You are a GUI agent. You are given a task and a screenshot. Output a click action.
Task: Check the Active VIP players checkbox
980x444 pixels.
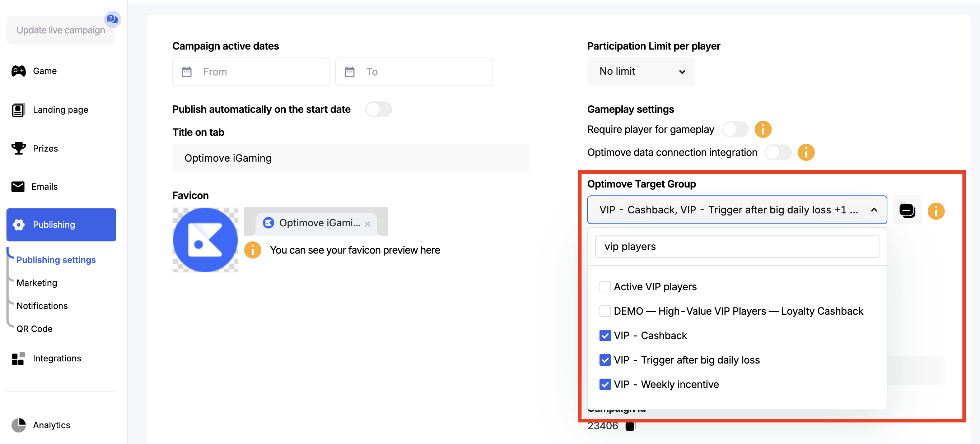click(605, 287)
